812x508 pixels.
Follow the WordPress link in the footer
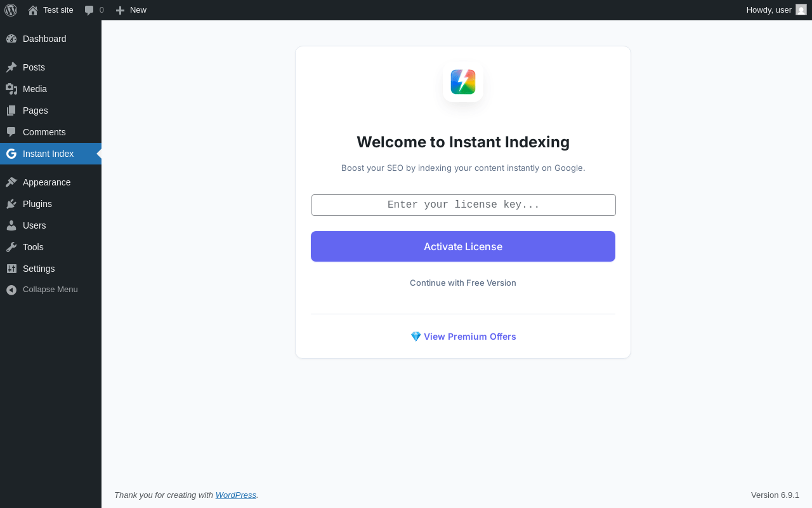pyautogui.click(x=236, y=495)
